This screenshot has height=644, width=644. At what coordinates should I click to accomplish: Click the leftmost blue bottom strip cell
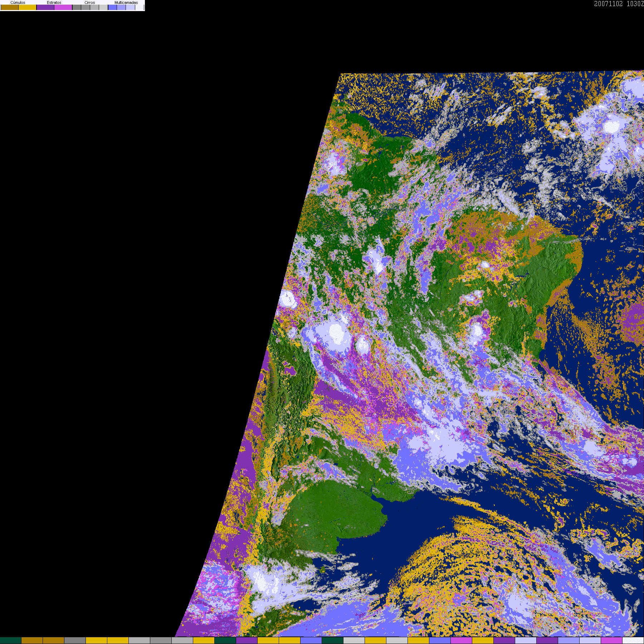click(x=311, y=640)
